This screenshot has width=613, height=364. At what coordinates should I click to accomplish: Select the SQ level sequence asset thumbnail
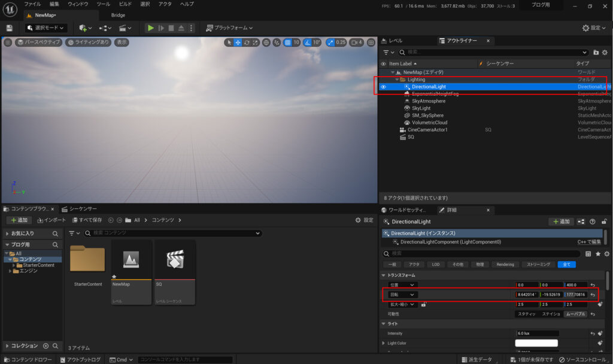(175, 259)
